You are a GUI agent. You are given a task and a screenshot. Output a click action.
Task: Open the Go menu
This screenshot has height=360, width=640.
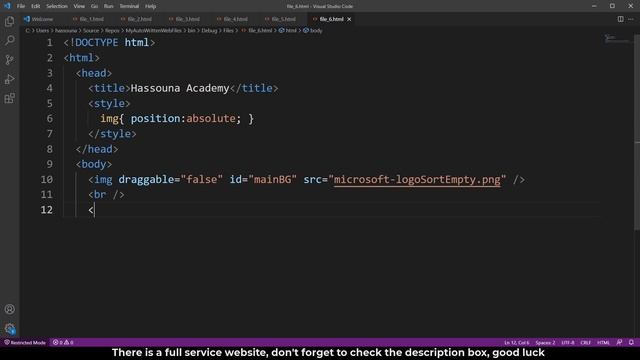click(x=94, y=6)
